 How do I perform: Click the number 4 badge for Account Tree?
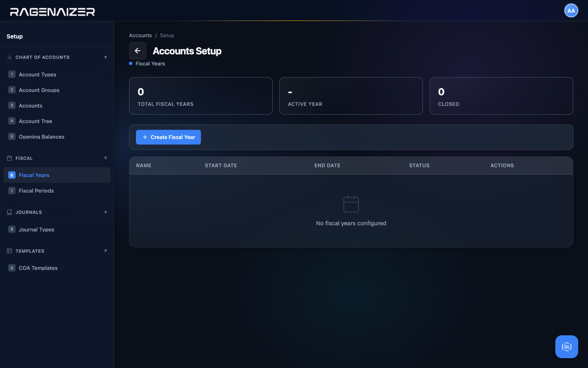tap(12, 121)
